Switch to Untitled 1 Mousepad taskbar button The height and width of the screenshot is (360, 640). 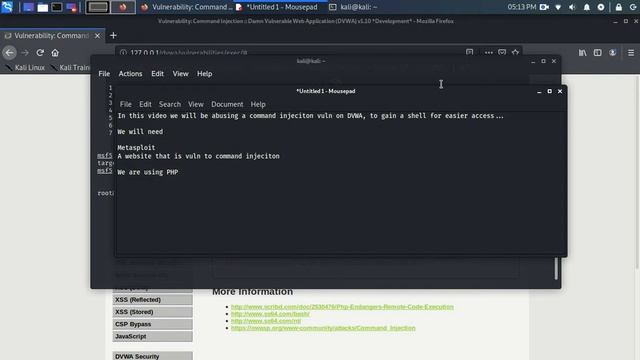(281, 7)
